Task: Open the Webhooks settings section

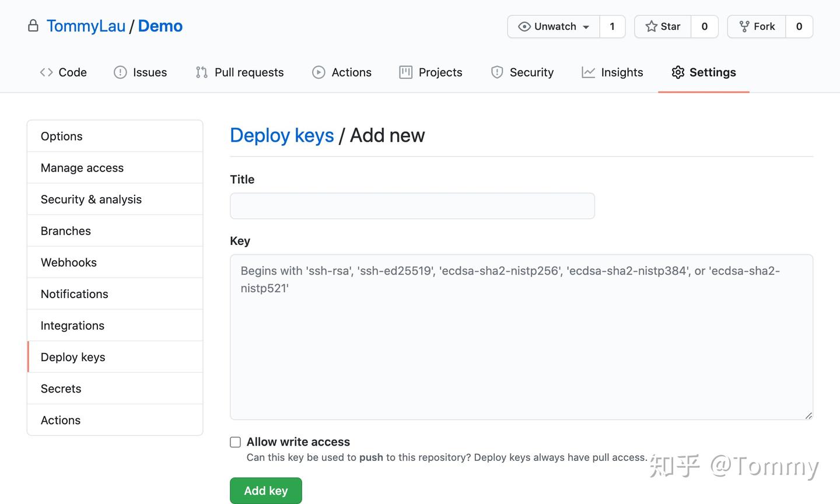Action: [x=68, y=262]
